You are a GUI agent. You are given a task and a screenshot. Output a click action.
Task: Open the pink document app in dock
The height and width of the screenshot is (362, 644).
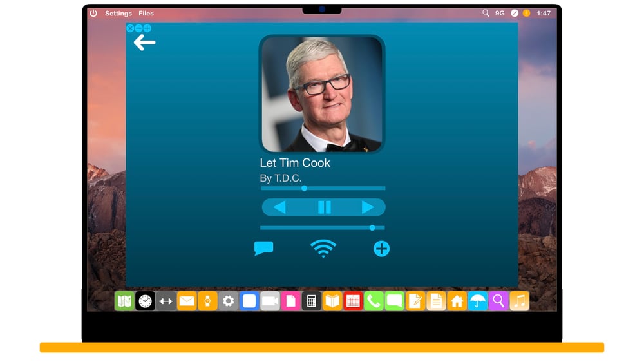tap(291, 301)
